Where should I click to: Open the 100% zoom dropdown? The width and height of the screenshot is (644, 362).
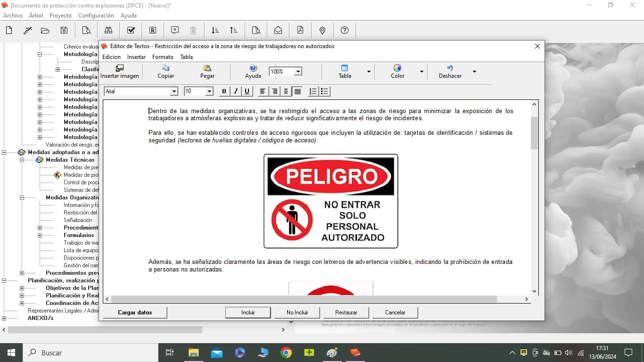pos(298,72)
